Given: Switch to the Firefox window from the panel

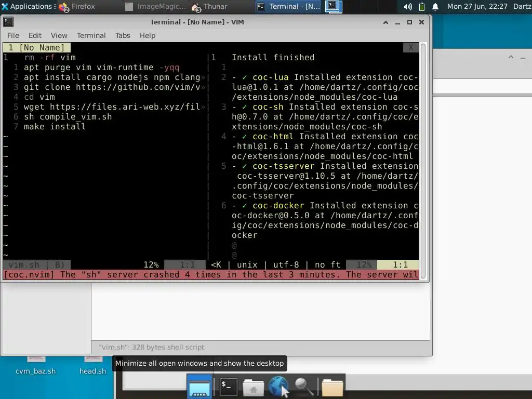Looking at the screenshot, I should [77, 6].
